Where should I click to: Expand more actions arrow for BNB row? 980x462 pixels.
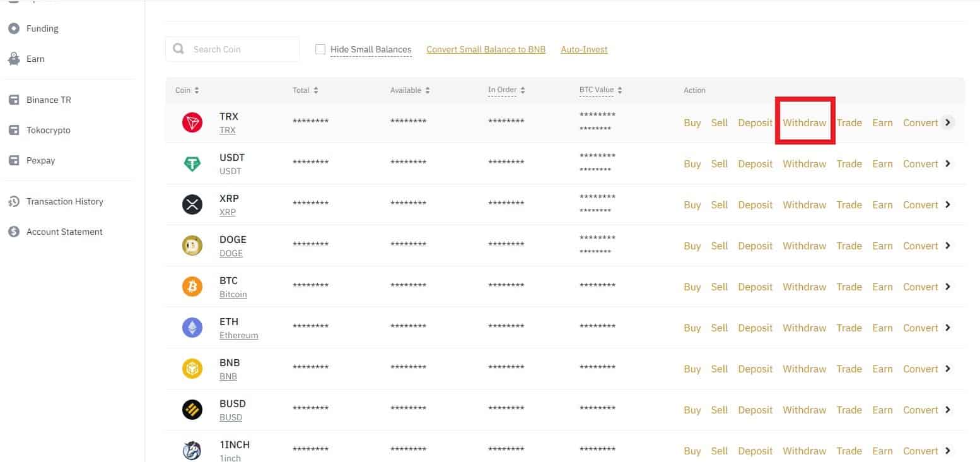947,369
